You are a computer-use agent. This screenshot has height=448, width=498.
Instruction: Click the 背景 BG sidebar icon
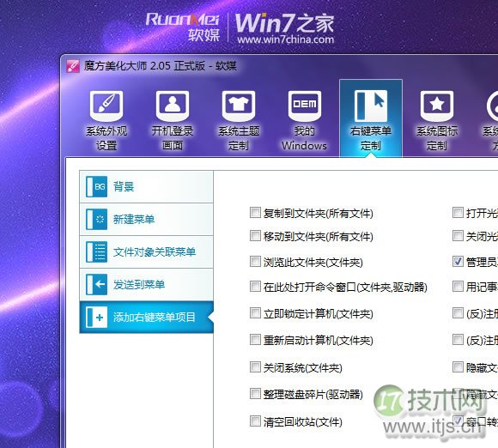tap(96, 187)
